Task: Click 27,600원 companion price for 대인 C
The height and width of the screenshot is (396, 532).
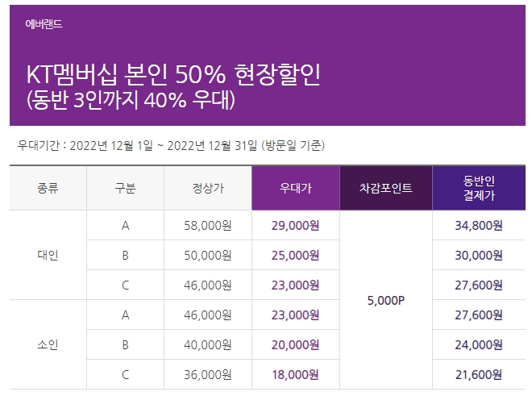Action: [x=479, y=286]
